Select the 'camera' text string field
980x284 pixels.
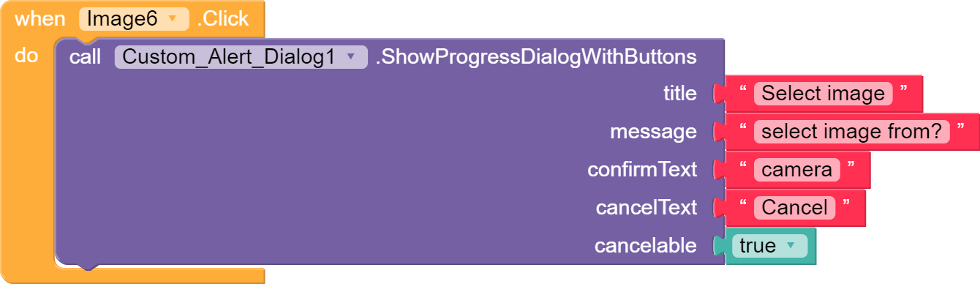796,170
